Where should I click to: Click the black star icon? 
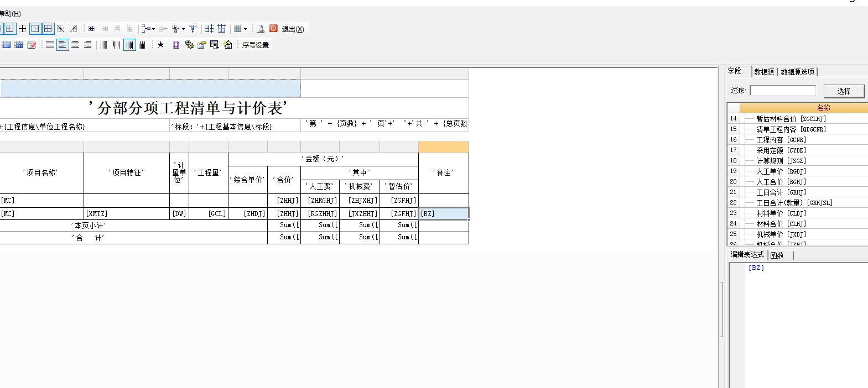(x=160, y=45)
